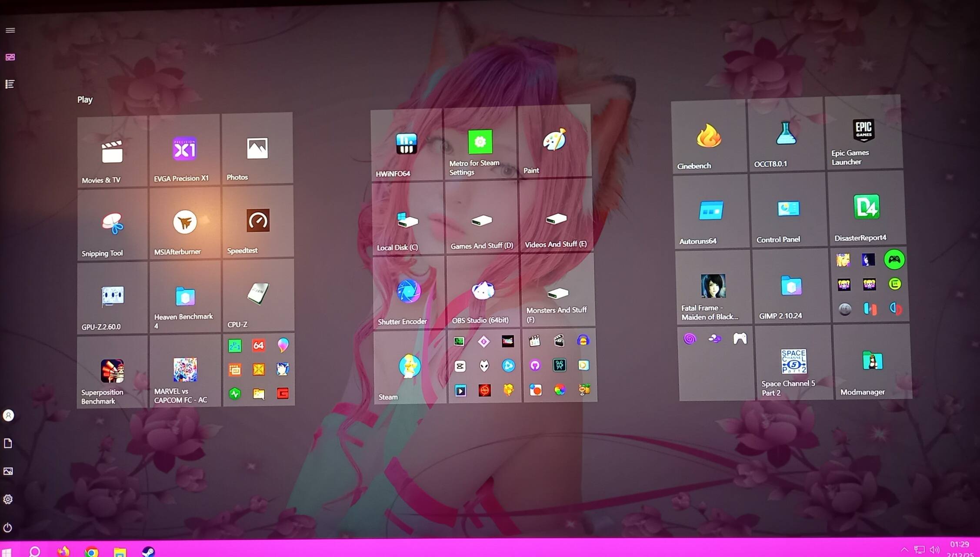Open Firefox from the taskbar
The width and height of the screenshot is (980, 557).
point(63,552)
